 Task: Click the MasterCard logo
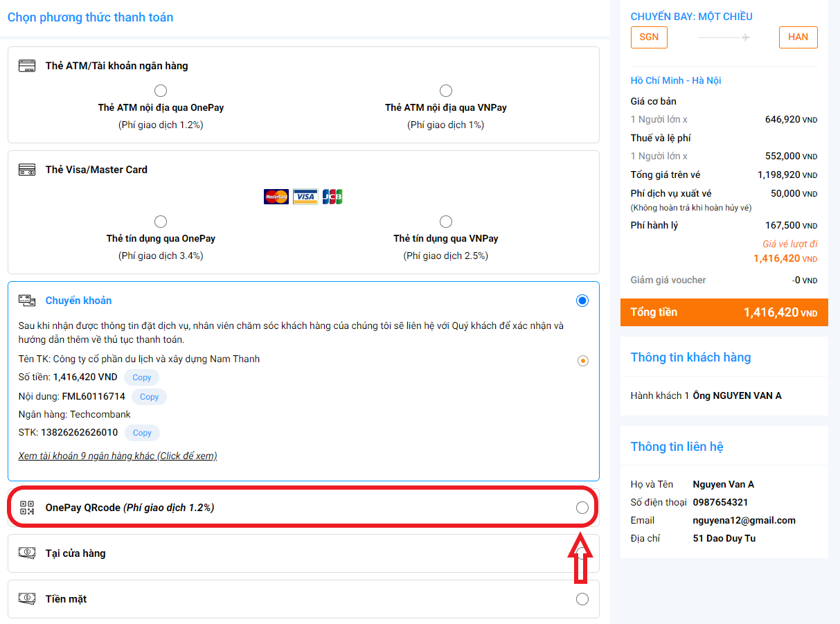276,197
